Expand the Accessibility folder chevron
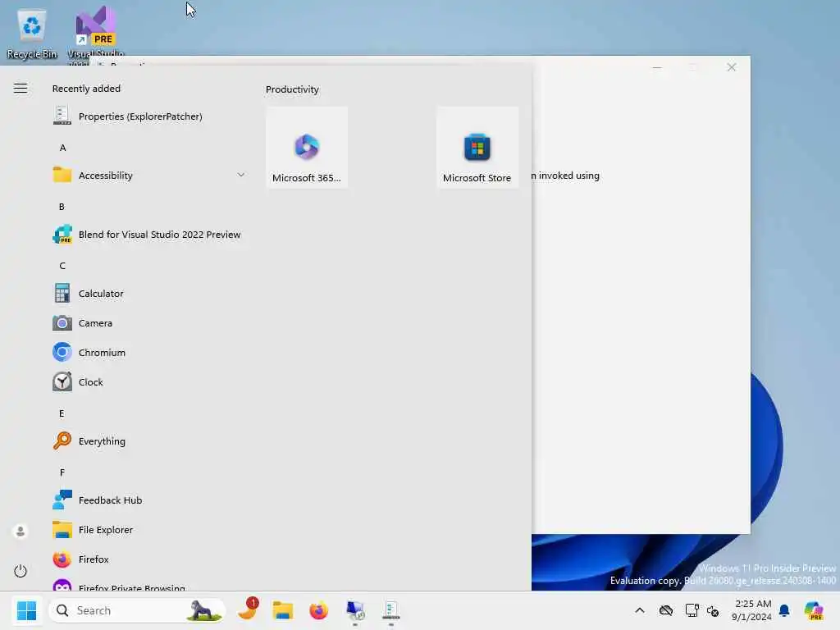This screenshot has width=840, height=630. pyautogui.click(x=240, y=176)
